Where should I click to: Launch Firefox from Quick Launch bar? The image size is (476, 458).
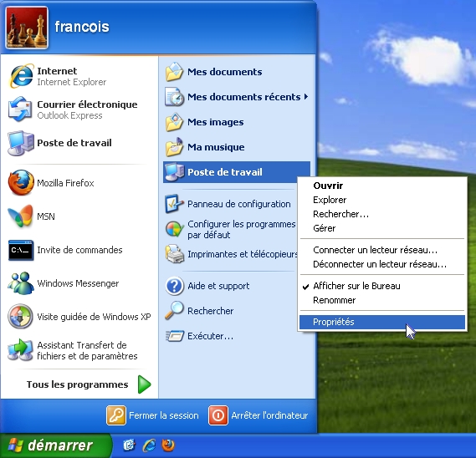(x=168, y=445)
